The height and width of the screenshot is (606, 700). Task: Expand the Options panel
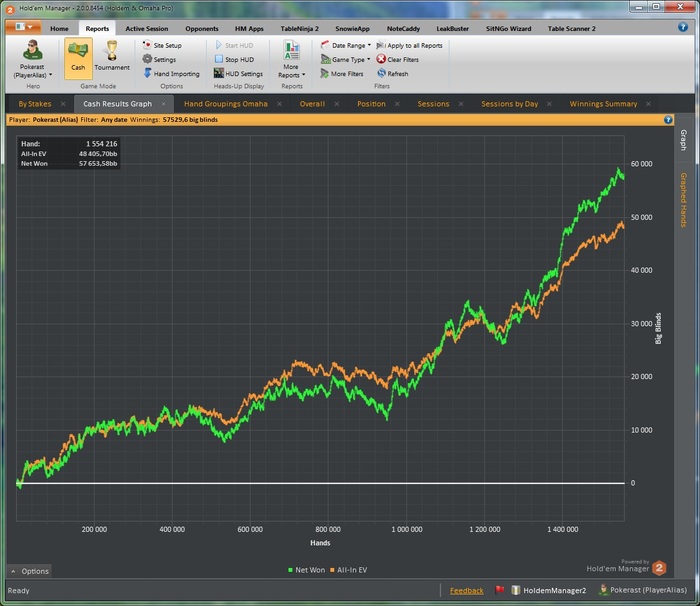29,571
